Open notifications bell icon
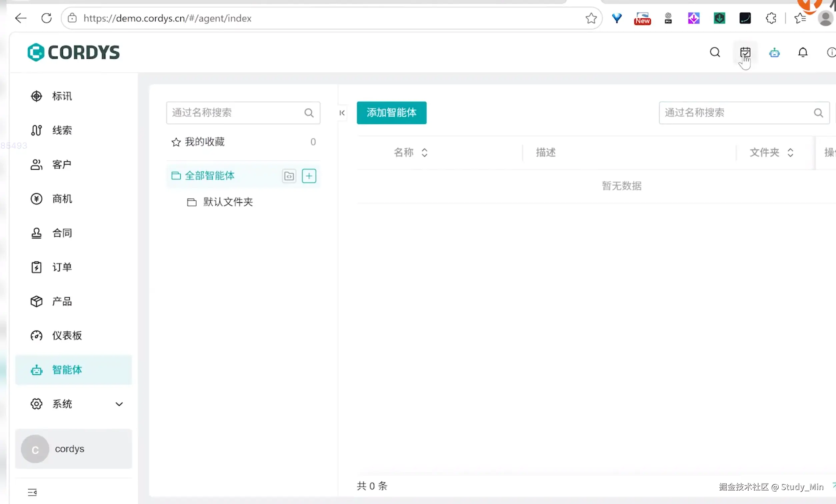 (803, 52)
